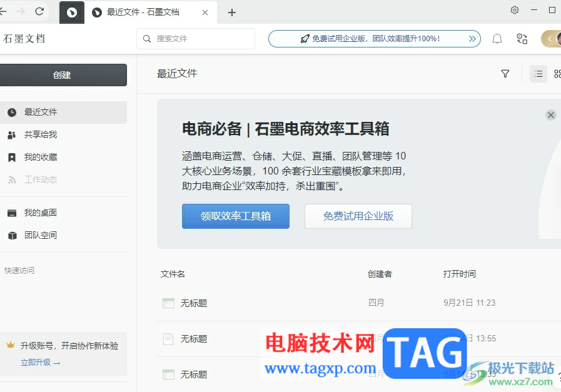Click the 打开时间 column header
The width and height of the screenshot is (561, 392).
[460, 274]
